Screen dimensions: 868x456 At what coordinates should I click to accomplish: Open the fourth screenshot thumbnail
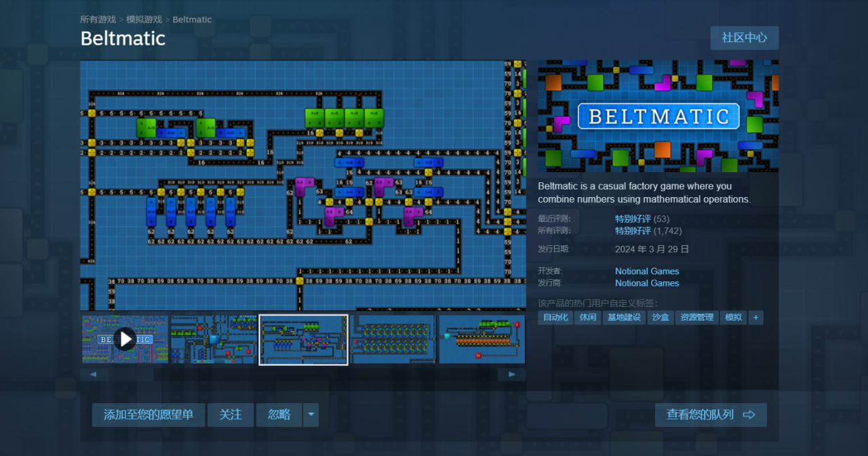393,339
